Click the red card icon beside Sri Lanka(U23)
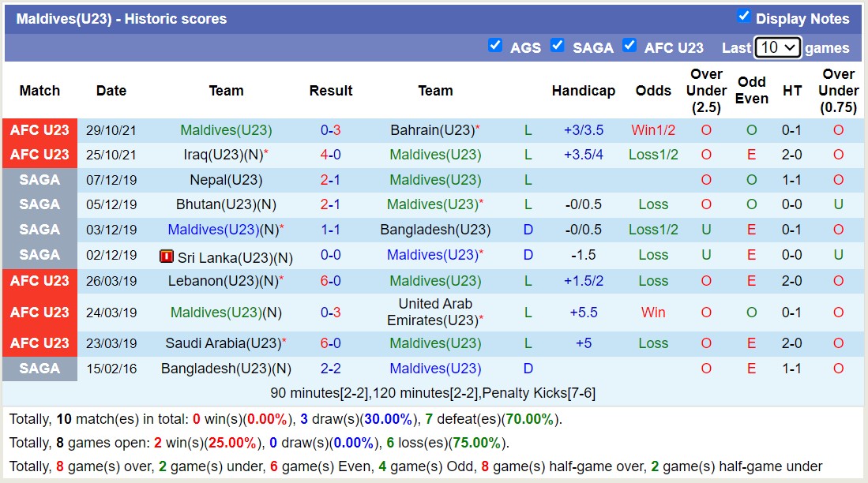This screenshot has height=483, width=868. click(x=167, y=256)
